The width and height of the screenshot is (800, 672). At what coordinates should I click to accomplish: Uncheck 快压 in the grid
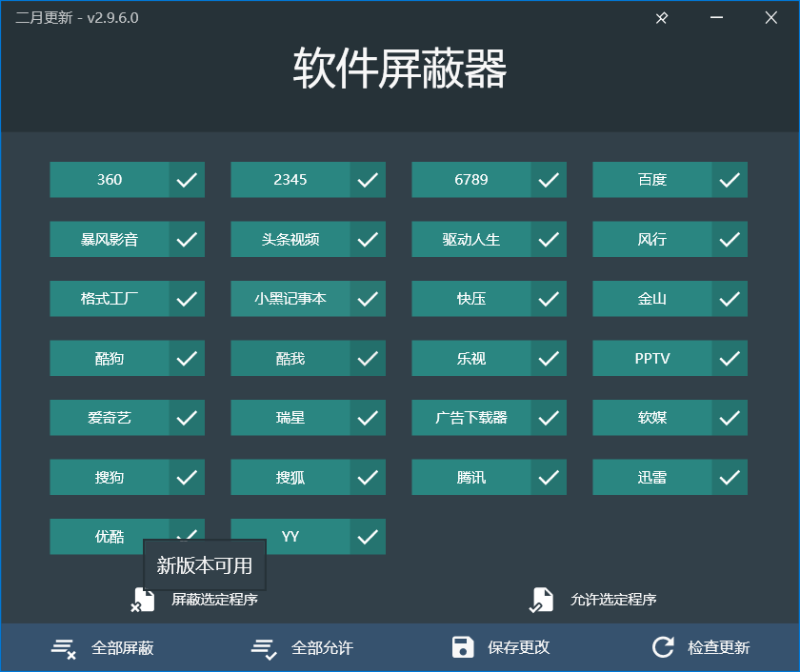pos(550,298)
